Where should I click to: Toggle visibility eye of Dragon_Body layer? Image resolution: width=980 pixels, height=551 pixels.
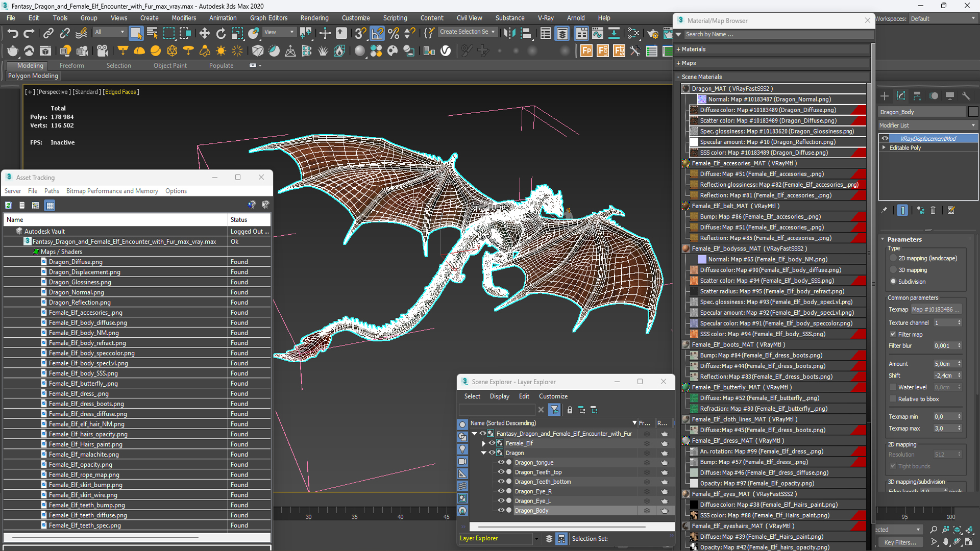[501, 510]
